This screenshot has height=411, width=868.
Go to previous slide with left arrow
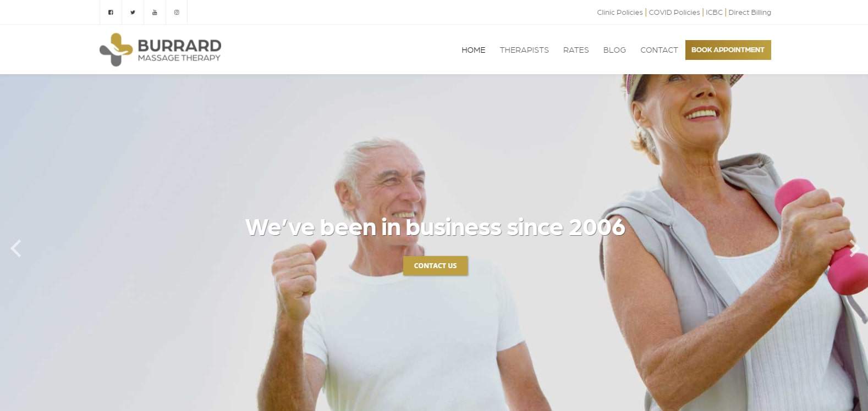pos(16,248)
